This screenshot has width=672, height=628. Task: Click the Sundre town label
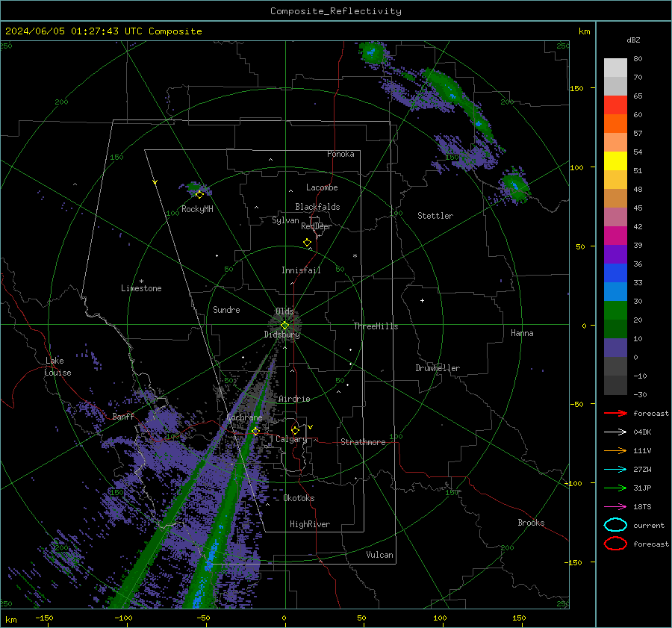click(x=226, y=309)
